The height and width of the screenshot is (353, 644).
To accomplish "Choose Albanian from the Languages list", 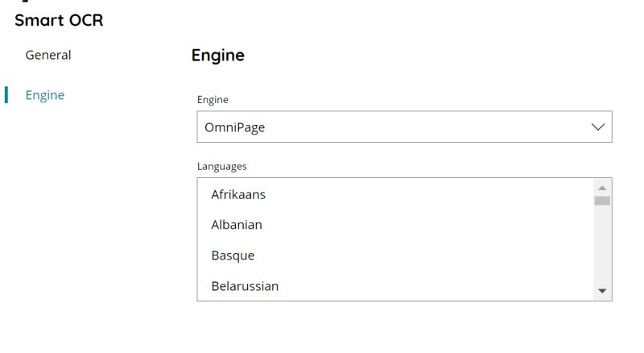I will point(237,225).
